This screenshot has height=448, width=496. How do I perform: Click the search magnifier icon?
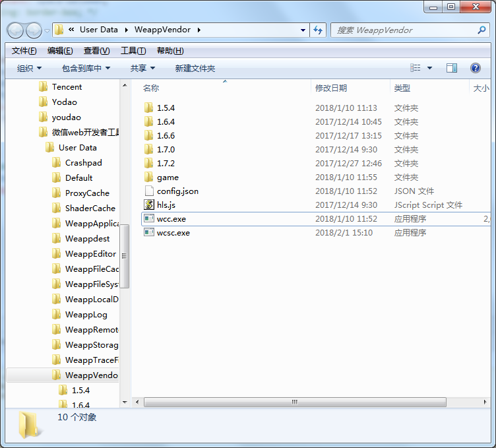click(x=481, y=30)
